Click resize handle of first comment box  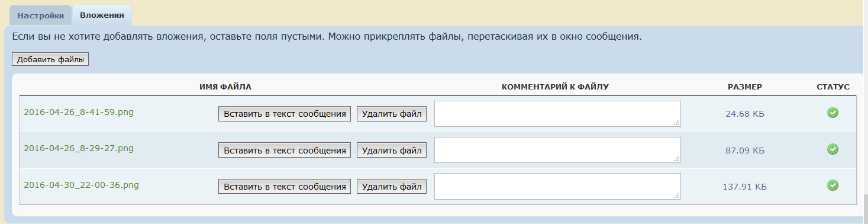(x=677, y=123)
